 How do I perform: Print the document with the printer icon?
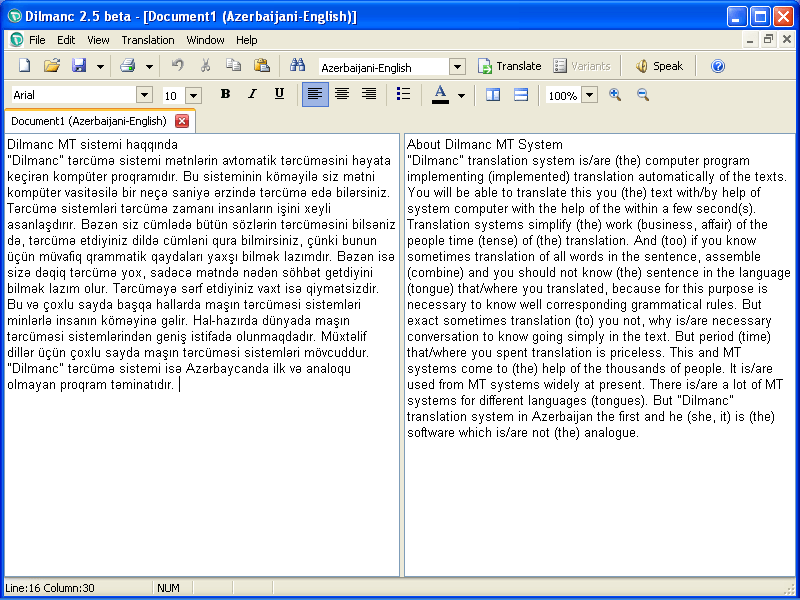[x=127, y=66]
